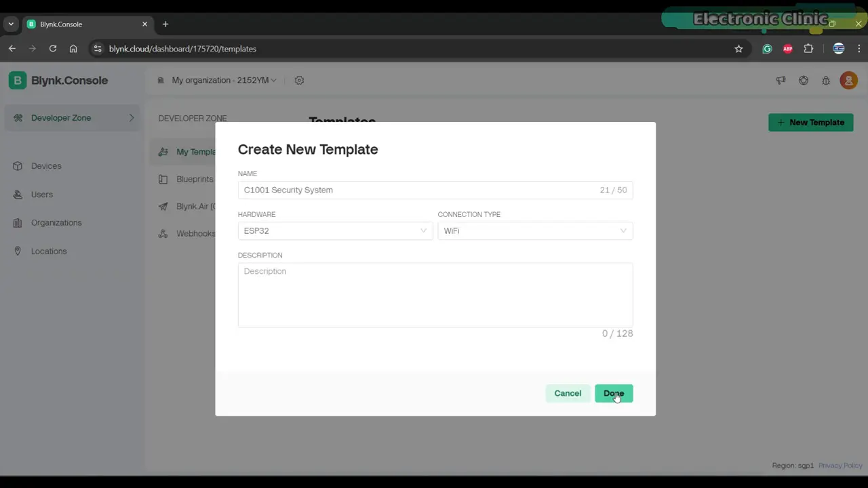The height and width of the screenshot is (488, 868).
Task: Click the Description text area
Action: click(435, 295)
